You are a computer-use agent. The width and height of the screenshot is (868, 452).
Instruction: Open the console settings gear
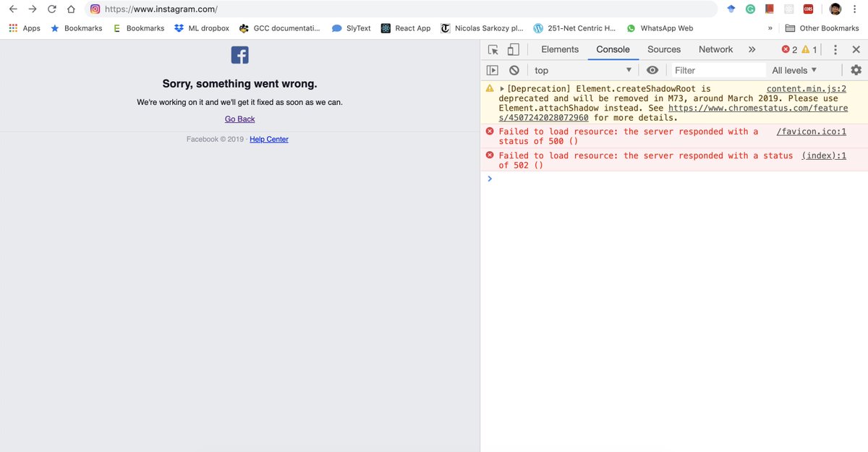coord(856,70)
